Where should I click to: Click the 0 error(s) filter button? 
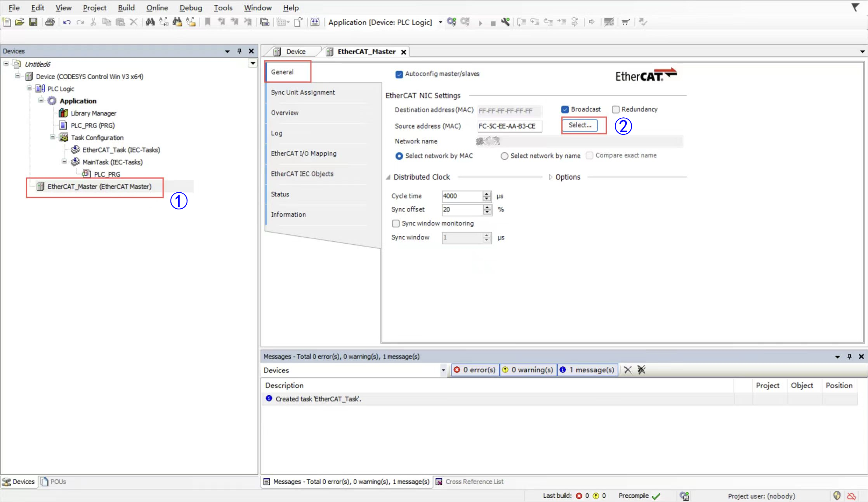point(475,370)
